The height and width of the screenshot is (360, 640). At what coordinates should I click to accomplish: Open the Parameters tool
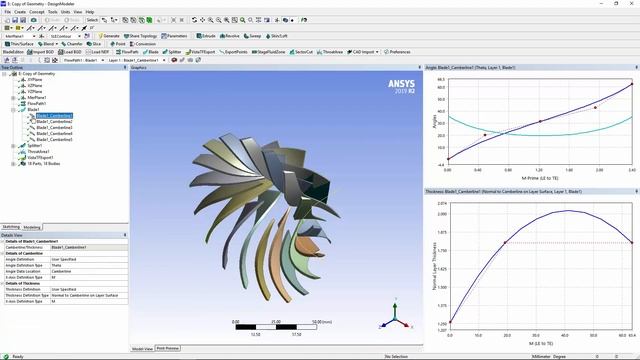pos(174,36)
